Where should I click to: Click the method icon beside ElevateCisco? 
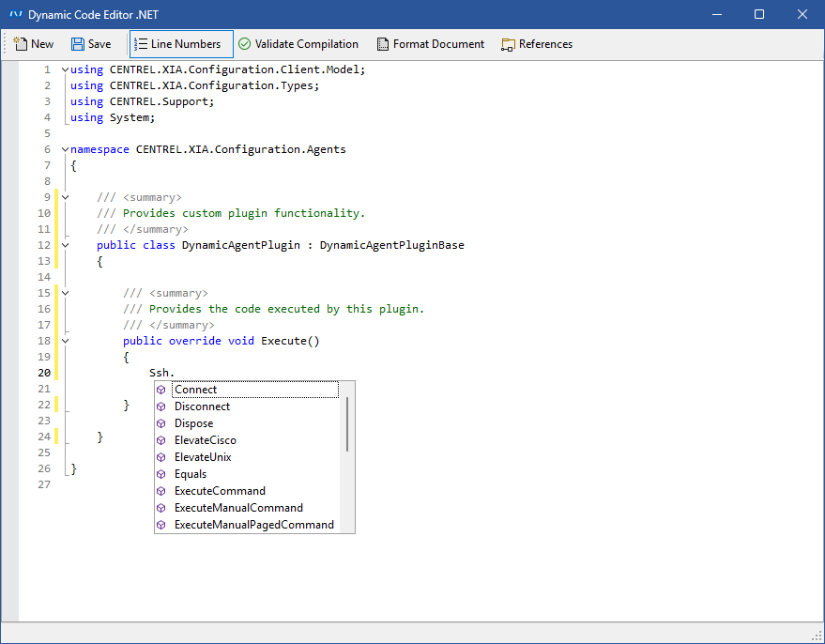(x=161, y=440)
